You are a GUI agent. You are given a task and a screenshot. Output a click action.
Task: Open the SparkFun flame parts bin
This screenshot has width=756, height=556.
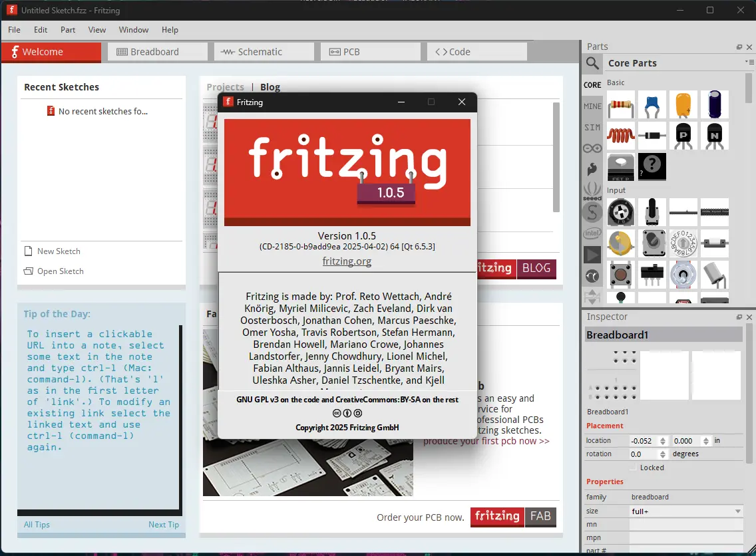pos(592,169)
